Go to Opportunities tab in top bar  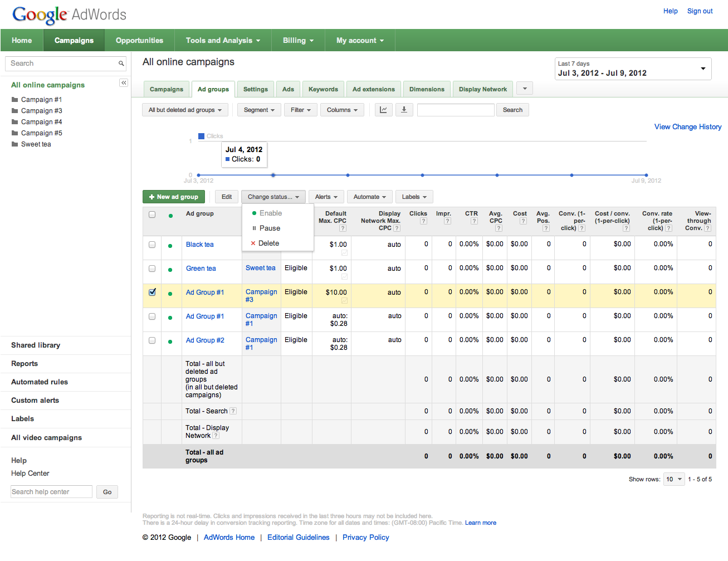pos(139,40)
